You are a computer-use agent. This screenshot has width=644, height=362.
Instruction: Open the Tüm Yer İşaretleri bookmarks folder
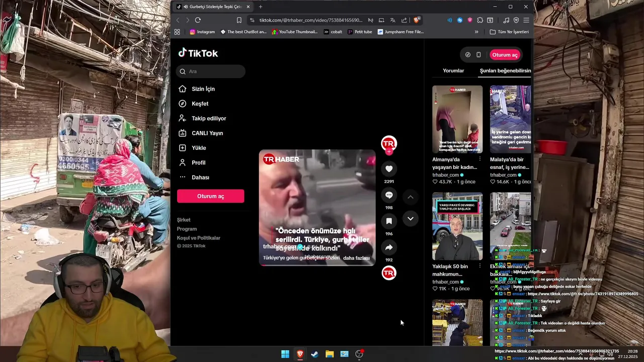point(509,32)
